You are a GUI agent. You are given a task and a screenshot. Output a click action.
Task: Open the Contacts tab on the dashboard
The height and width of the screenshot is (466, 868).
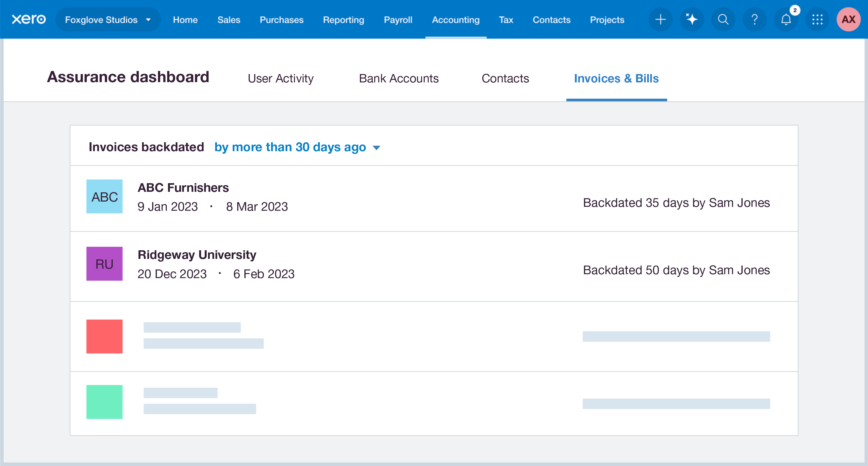pyautogui.click(x=505, y=79)
